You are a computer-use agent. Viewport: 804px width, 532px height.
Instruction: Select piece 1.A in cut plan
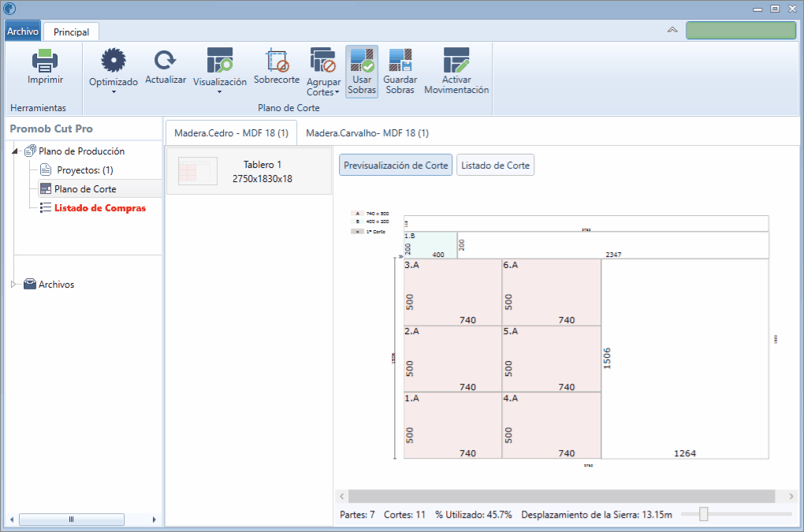tap(452, 426)
